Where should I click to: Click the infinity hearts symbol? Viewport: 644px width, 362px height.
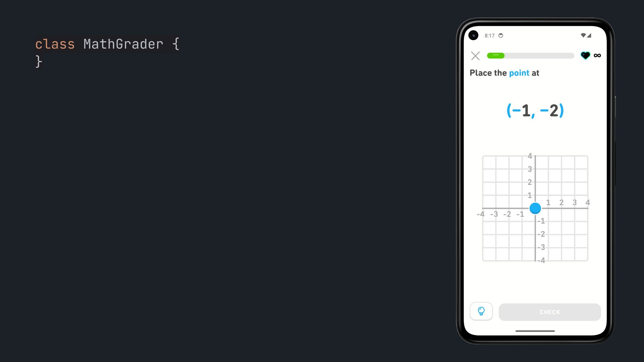(597, 55)
